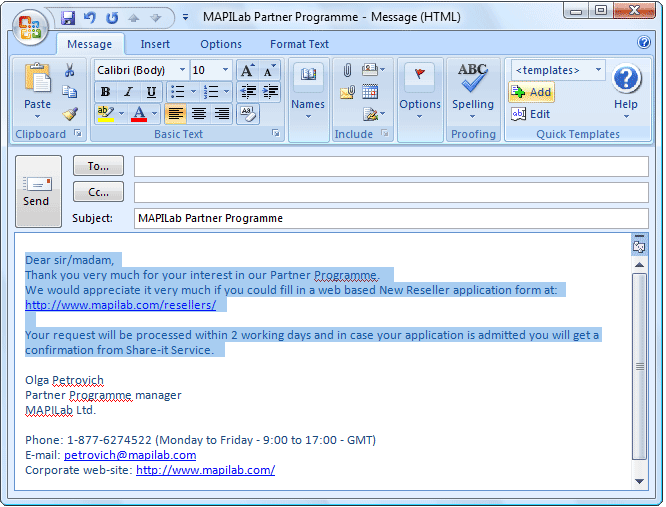This screenshot has width=666, height=507.
Task: Open the mapilab.com/resellers link
Action: (x=121, y=305)
